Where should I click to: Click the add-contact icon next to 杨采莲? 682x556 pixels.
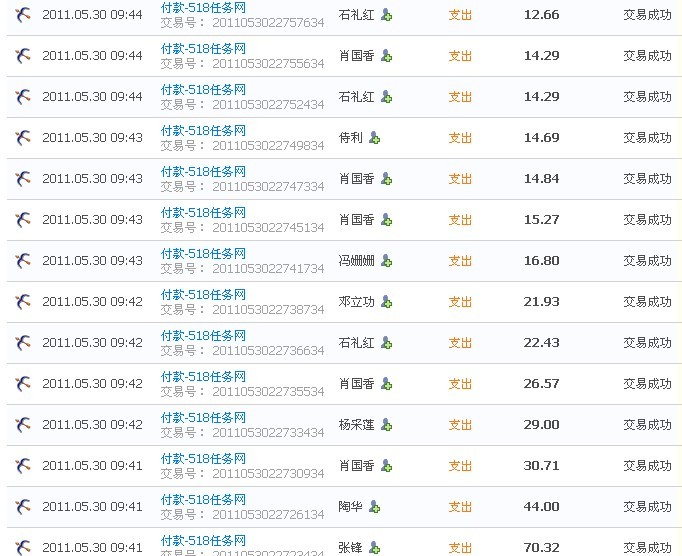pos(386,425)
